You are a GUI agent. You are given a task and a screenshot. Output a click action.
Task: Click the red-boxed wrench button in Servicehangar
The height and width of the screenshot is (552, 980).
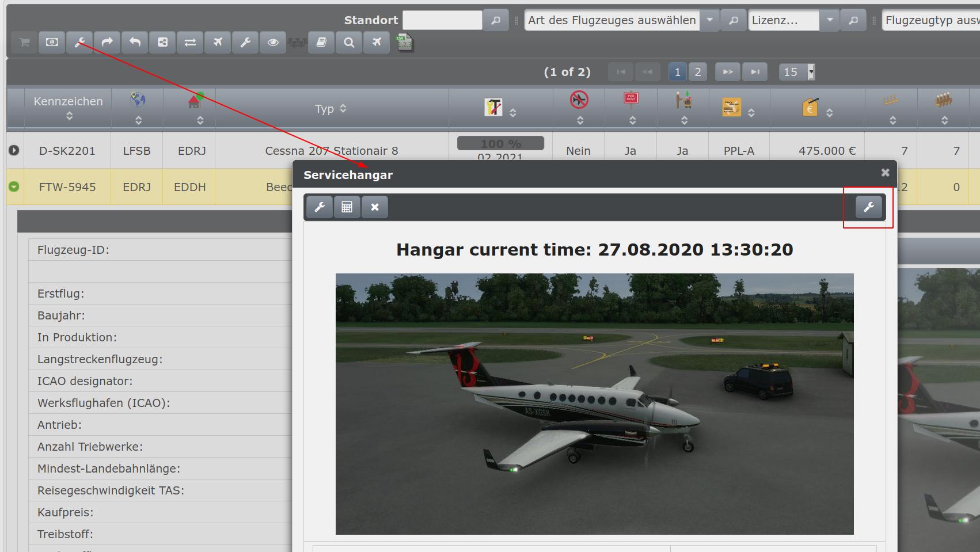(868, 207)
